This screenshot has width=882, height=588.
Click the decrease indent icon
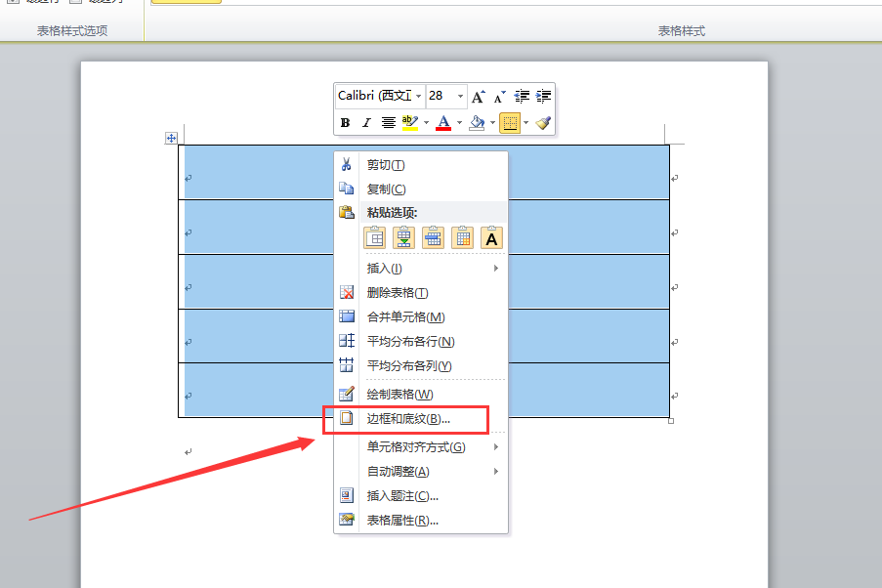[x=522, y=97]
